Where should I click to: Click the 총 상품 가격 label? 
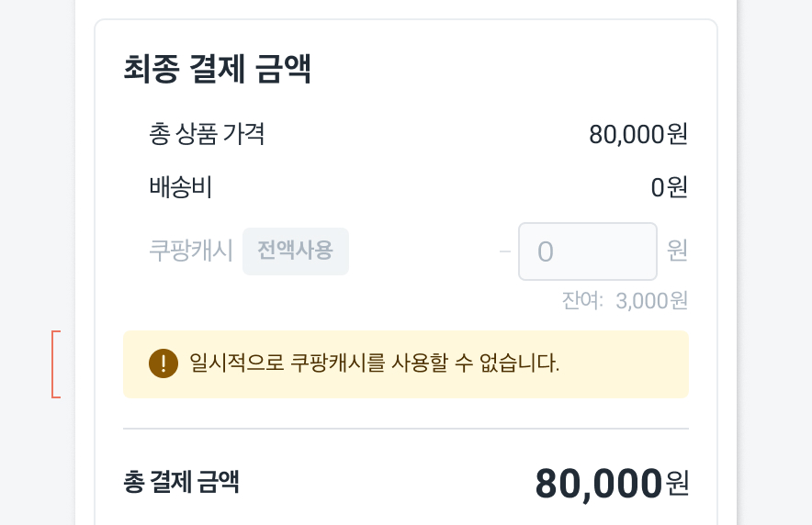click(207, 135)
